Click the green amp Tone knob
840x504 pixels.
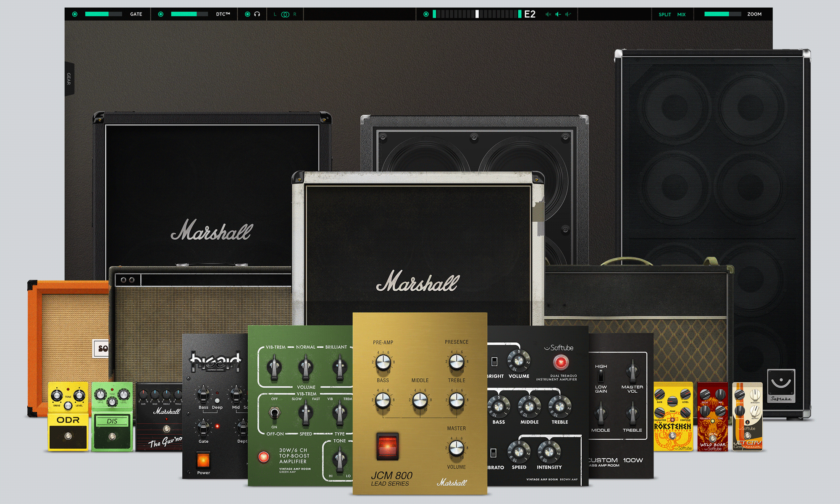(339, 459)
